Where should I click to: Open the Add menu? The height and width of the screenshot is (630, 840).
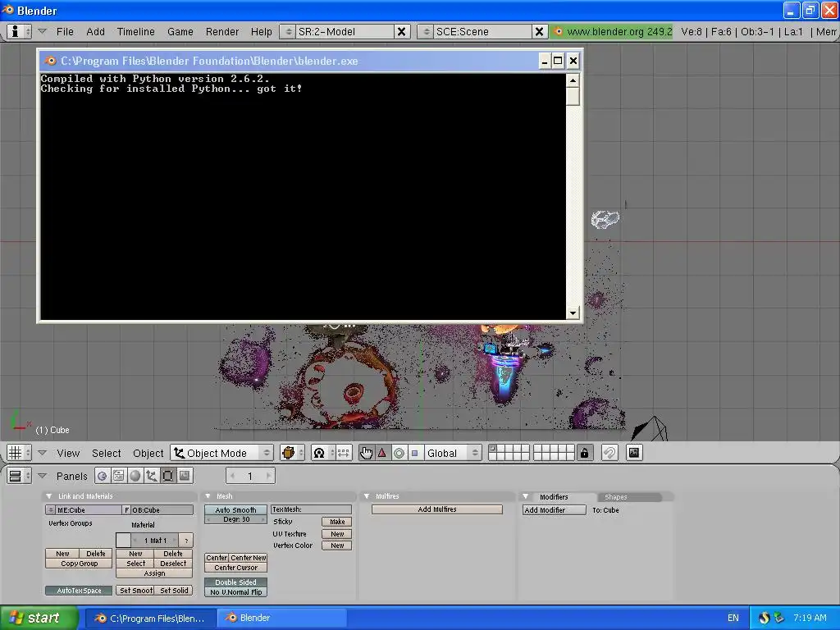tap(95, 32)
